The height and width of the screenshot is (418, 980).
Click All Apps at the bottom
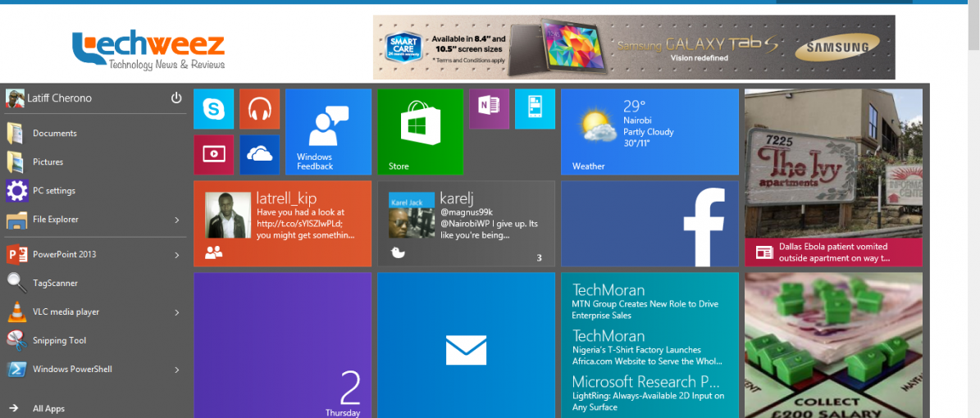click(x=48, y=408)
